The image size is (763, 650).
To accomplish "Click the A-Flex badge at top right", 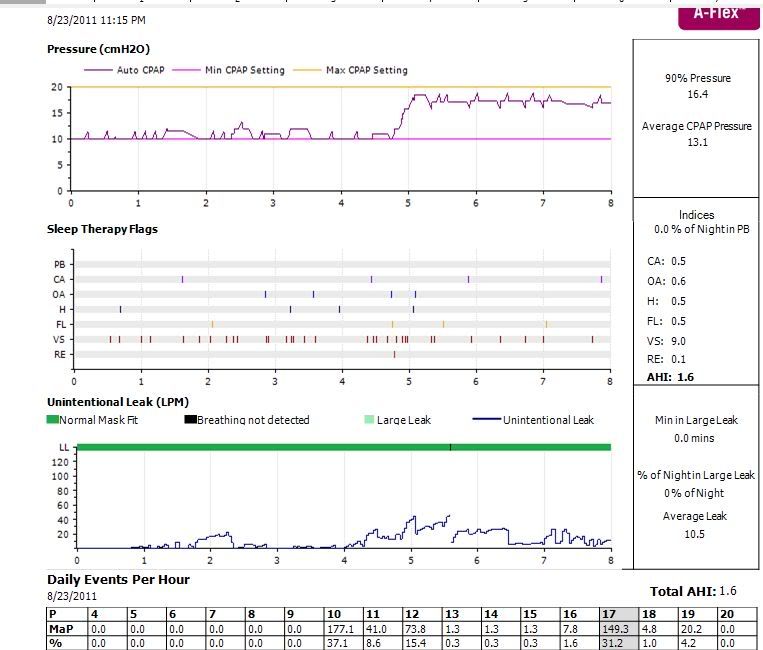I will [x=717, y=16].
